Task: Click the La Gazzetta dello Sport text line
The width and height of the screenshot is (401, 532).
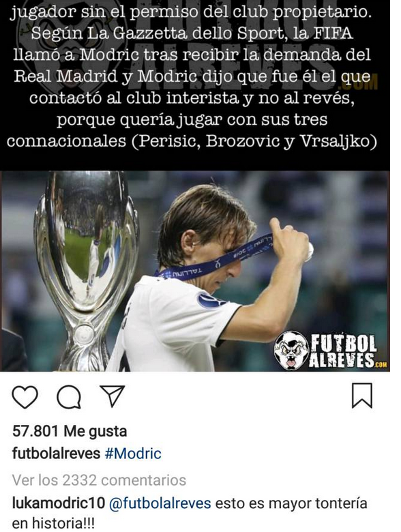Action: click(x=192, y=33)
